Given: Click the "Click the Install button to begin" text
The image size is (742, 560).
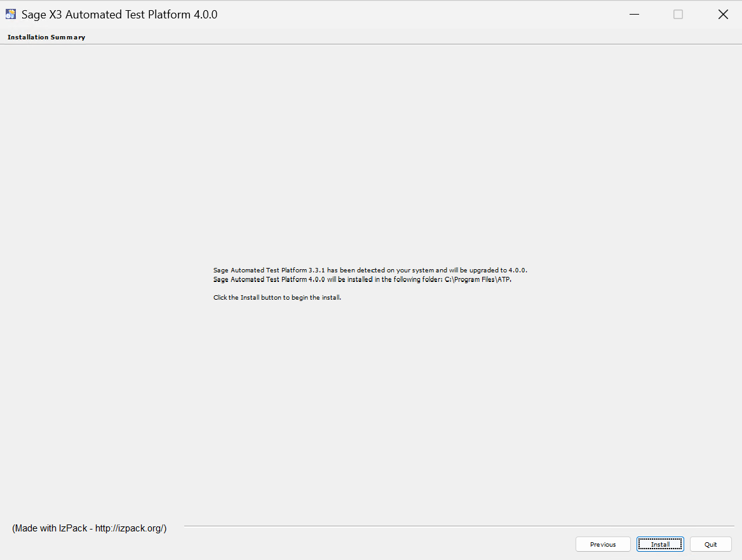Looking at the screenshot, I should point(277,298).
